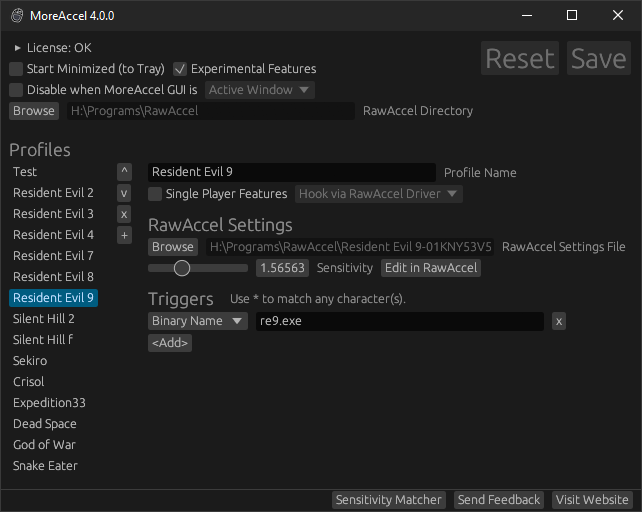Select the God of War profile
642x512 pixels.
tap(44, 445)
